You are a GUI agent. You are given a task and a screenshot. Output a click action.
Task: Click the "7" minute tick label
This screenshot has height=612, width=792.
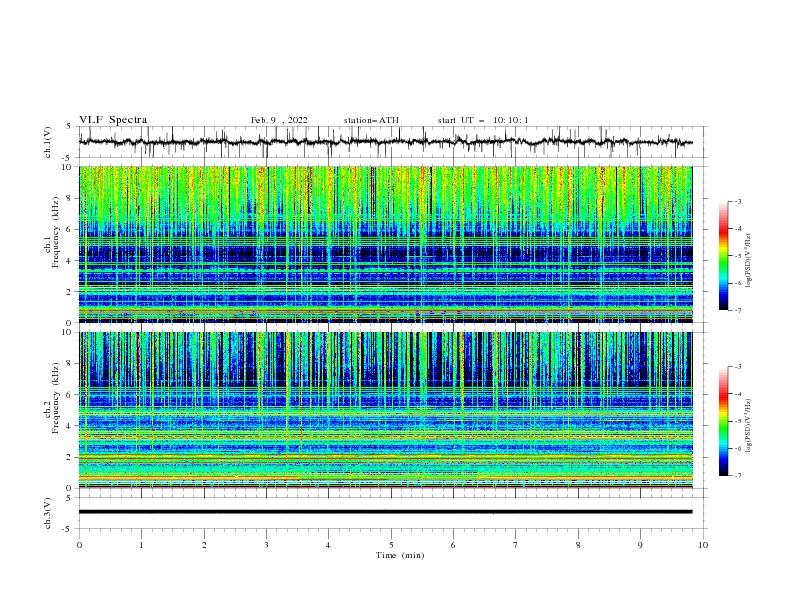pyautogui.click(x=516, y=545)
